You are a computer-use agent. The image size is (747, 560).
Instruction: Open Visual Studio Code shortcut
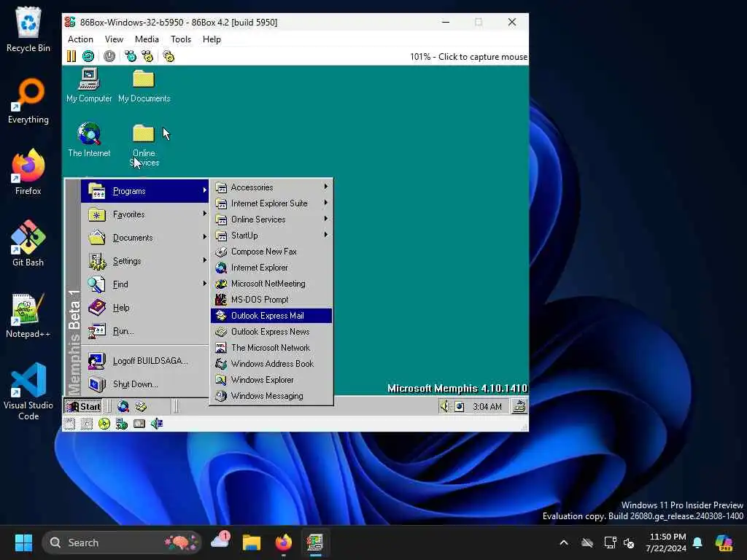28,392
